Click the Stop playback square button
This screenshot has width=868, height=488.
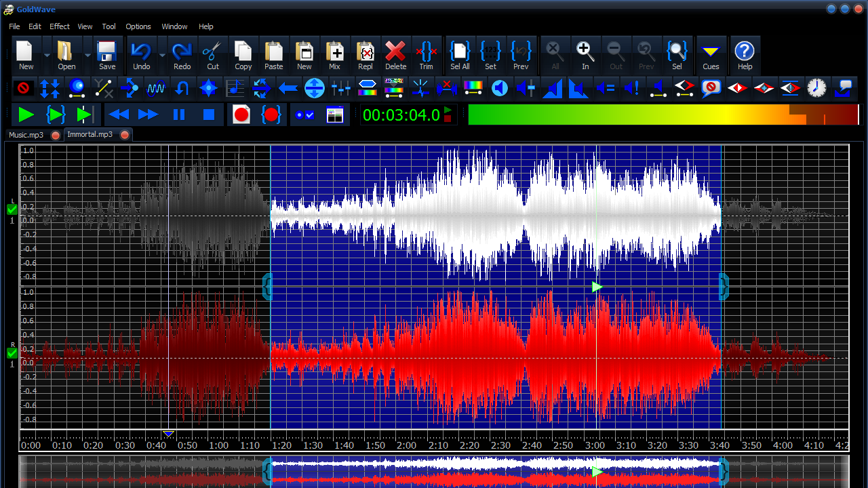[209, 115]
